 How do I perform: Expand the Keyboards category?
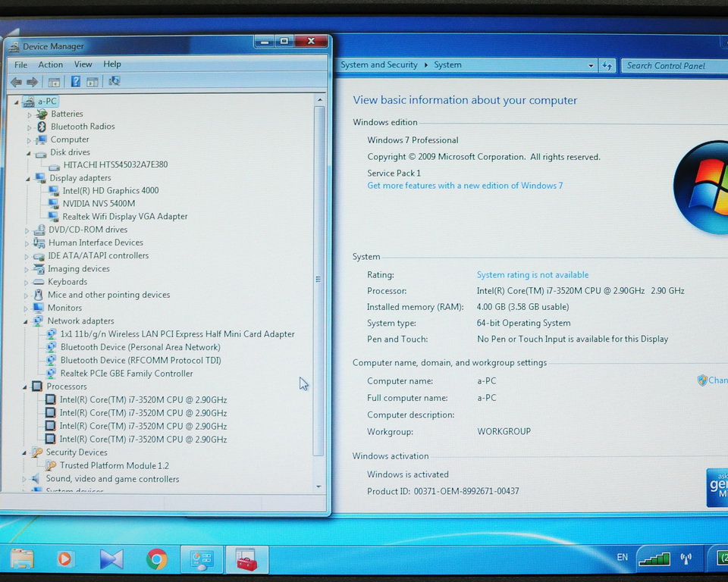[x=26, y=283]
